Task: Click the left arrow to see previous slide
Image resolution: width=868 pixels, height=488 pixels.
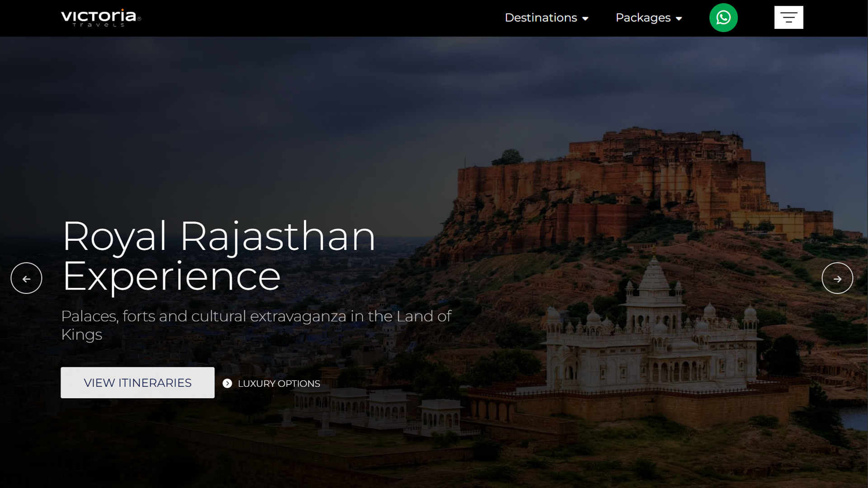Action: [x=26, y=278]
